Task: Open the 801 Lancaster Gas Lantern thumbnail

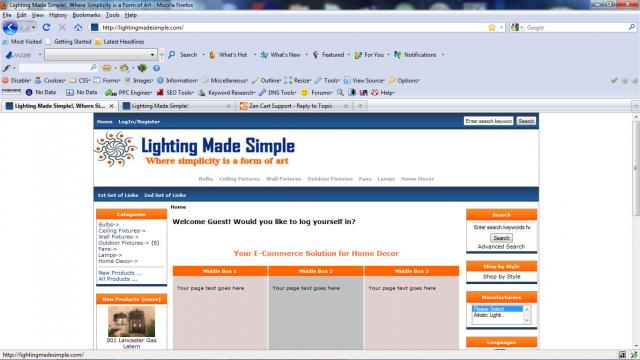Action: [131, 322]
